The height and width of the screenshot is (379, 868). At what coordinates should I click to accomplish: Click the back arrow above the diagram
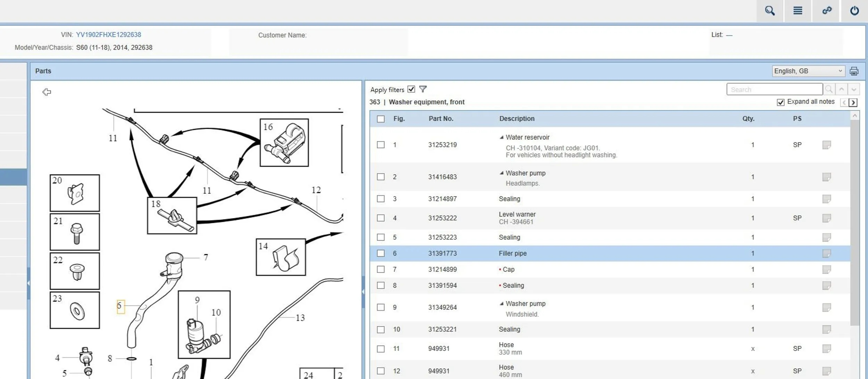[47, 92]
